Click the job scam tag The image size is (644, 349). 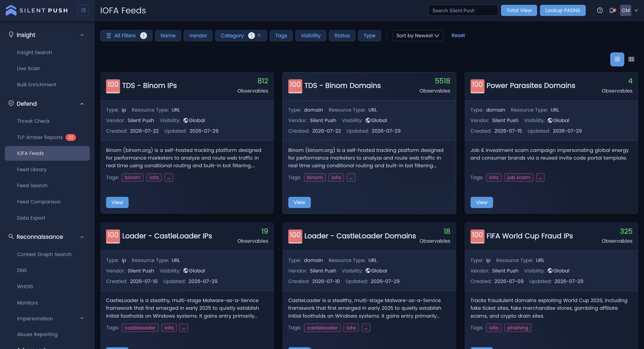[x=518, y=177]
